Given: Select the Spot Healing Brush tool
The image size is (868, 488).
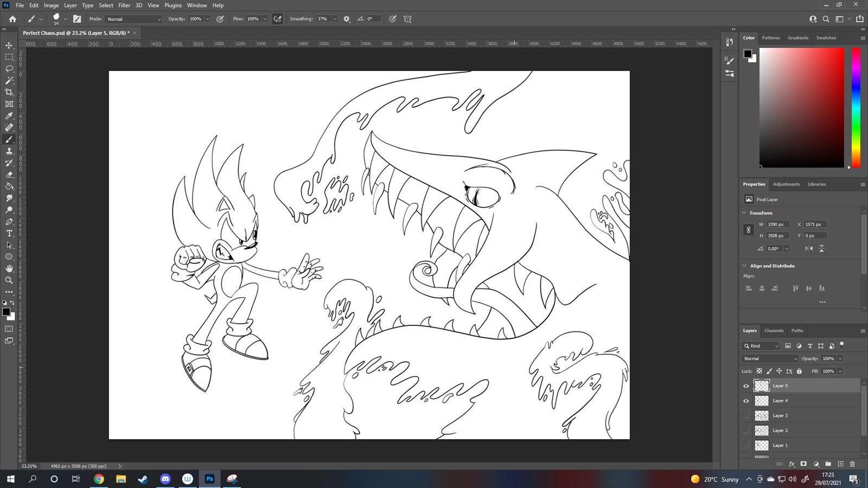Looking at the screenshot, I should (9, 127).
